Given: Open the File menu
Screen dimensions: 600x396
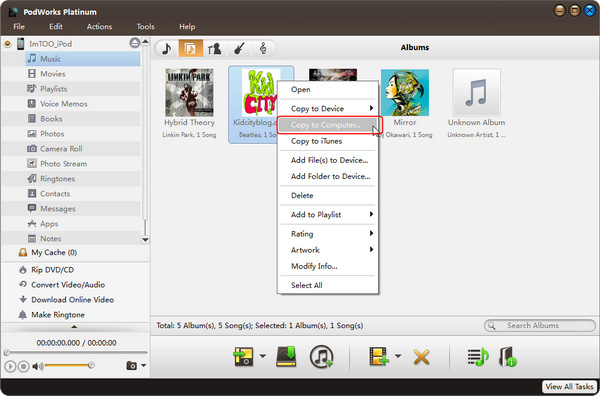Looking at the screenshot, I should point(19,27).
